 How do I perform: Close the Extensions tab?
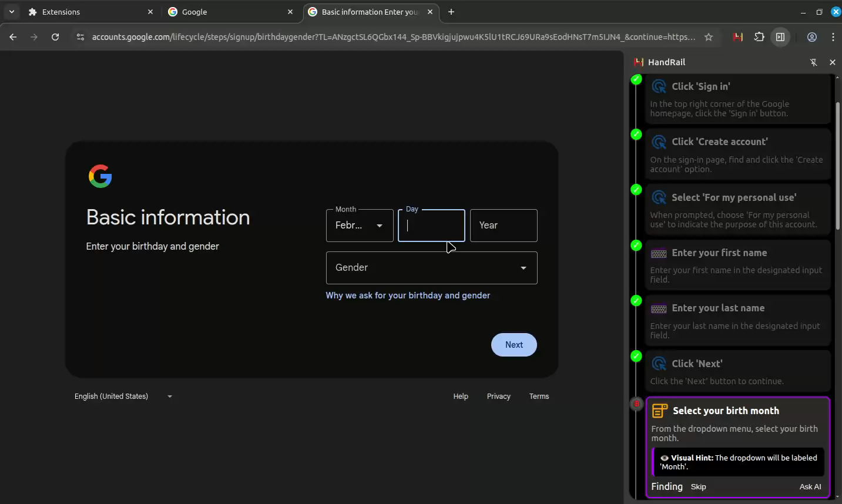click(x=150, y=12)
